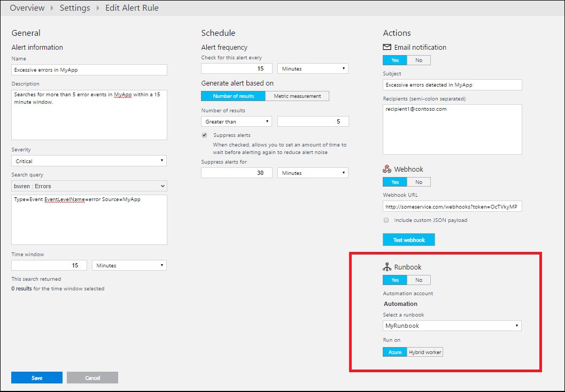Image resolution: width=565 pixels, height=392 pixels.
Task: Expand the Search query dropdown
Action: tap(89, 186)
